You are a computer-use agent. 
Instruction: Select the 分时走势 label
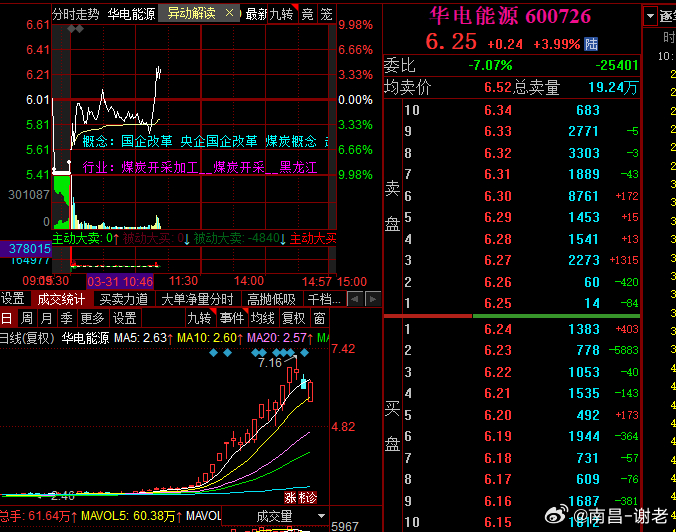click(x=76, y=14)
